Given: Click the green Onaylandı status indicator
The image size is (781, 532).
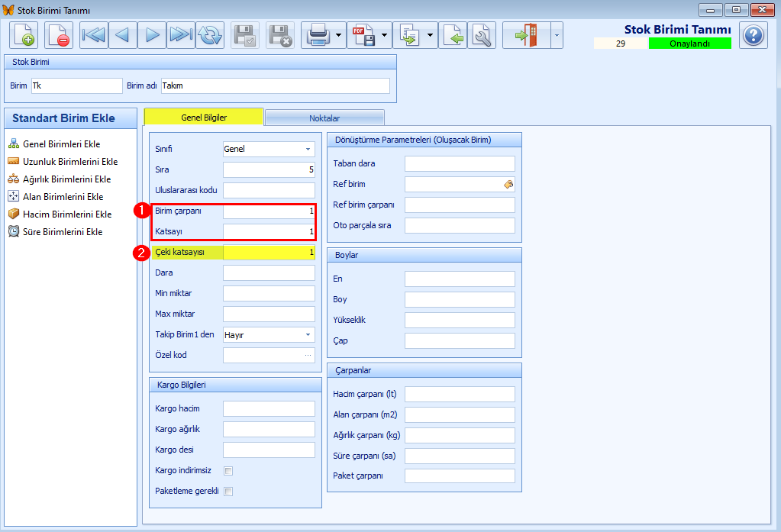Looking at the screenshot, I should pos(690,44).
